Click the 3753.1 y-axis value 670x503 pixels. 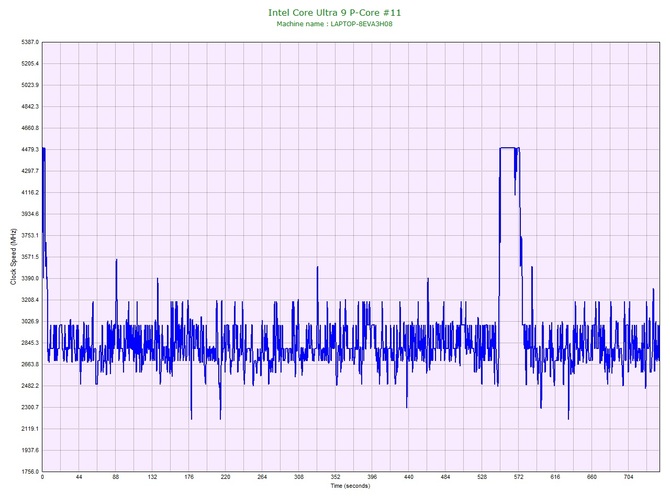point(30,235)
